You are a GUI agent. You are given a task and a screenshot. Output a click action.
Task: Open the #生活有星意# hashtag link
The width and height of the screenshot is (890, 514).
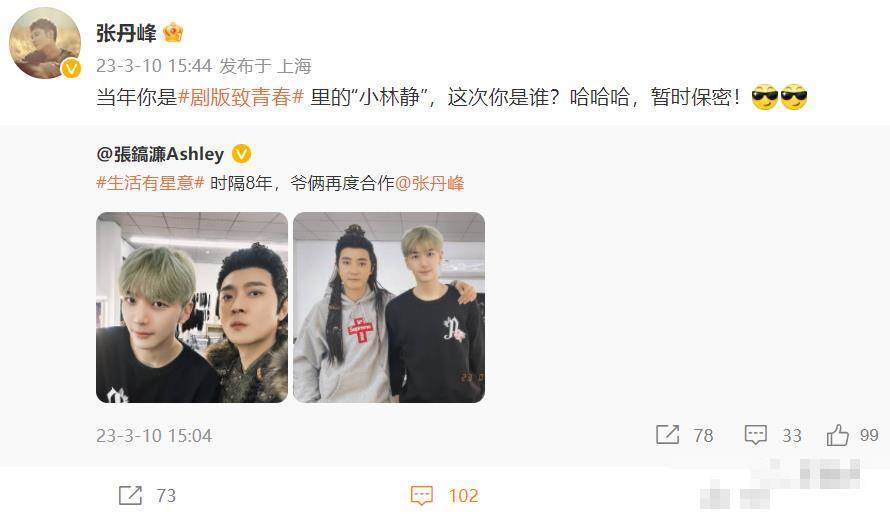tap(150, 183)
